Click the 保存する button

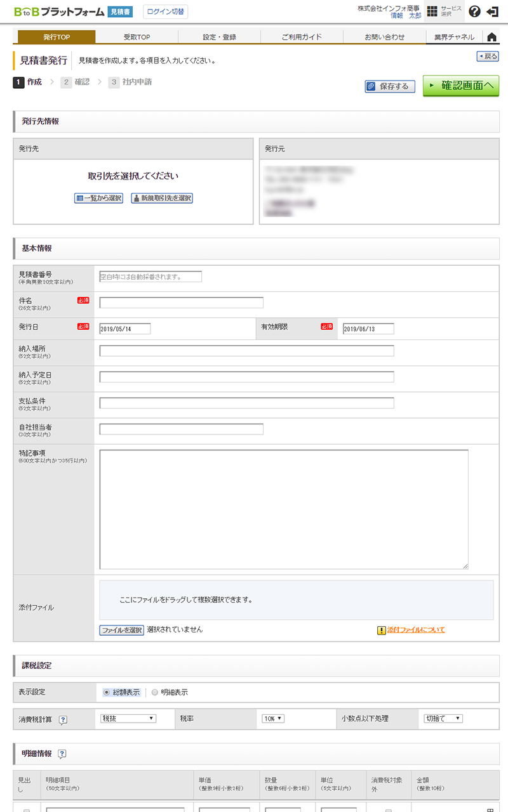click(390, 86)
